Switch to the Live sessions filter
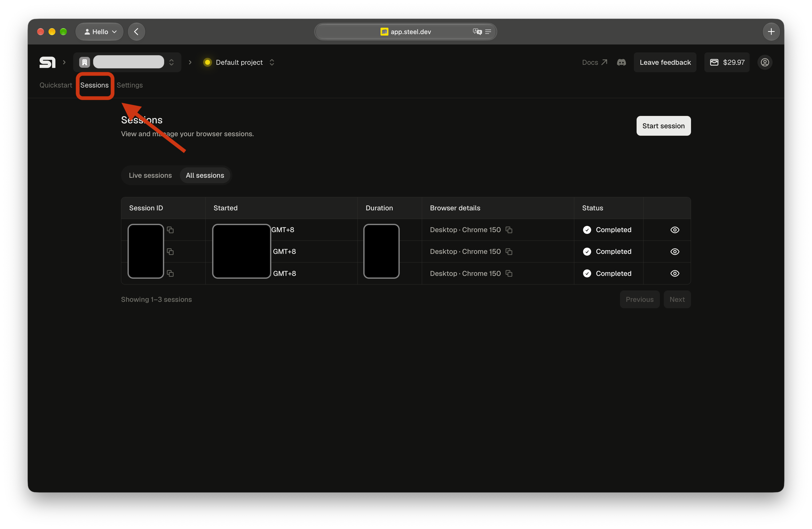The height and width of the screenshot is (529, 812). 150,175
